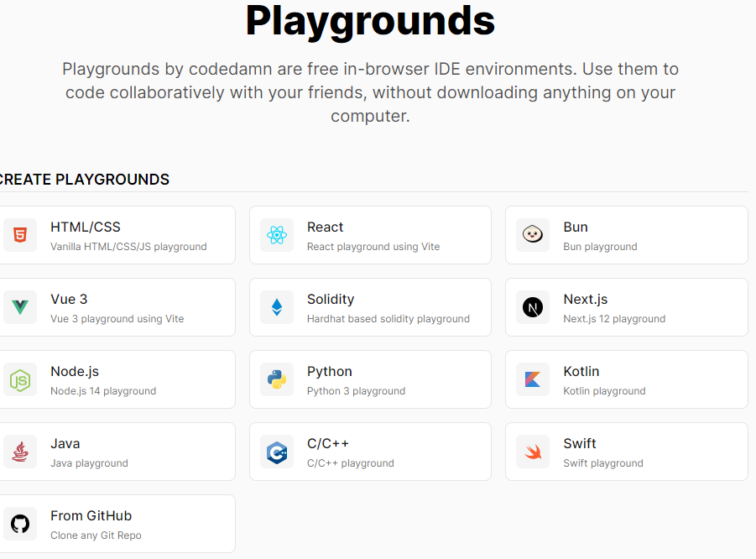756x559 pixels.
Task: Click 'Node.js 14 playground' description
Action: (103, 391)
